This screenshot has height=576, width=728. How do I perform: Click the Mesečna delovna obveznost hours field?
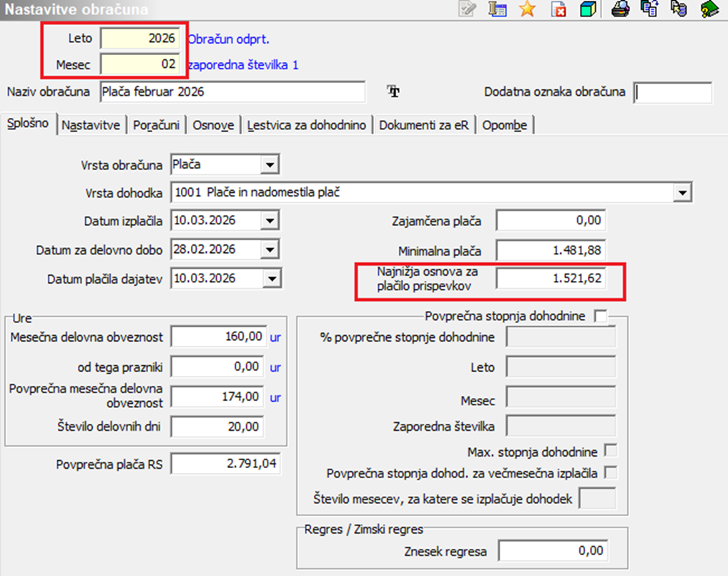point(218,337)
